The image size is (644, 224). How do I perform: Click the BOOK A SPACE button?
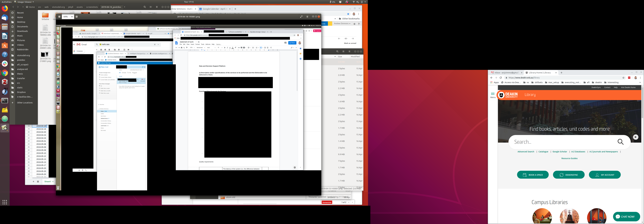point(533,175)
